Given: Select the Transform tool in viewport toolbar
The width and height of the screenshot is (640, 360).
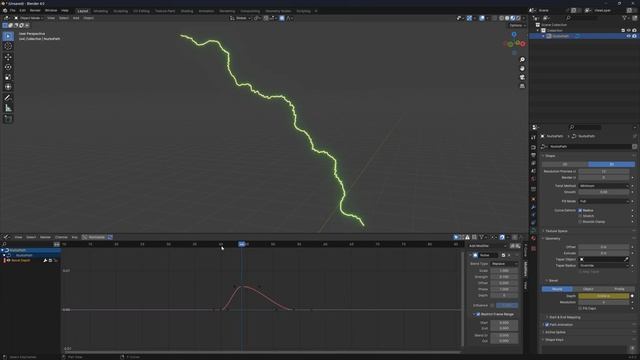Looking at the screenshot, I should (x=8, y=87).
